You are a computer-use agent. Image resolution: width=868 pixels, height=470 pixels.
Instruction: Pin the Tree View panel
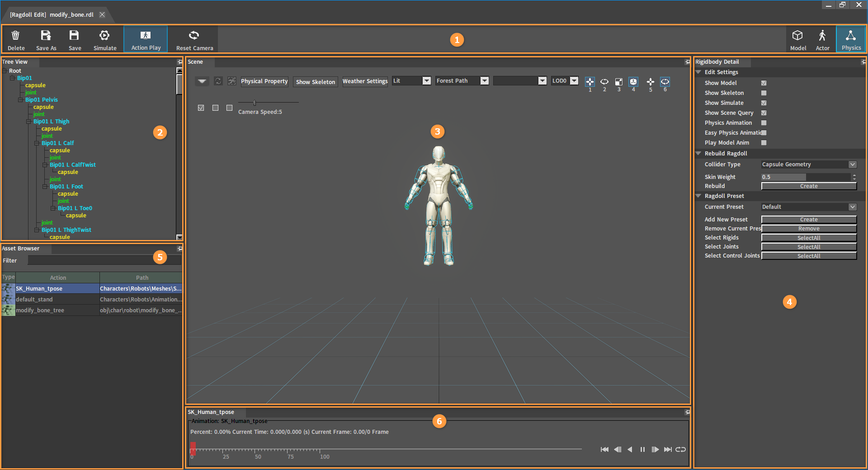coord(180,62)
